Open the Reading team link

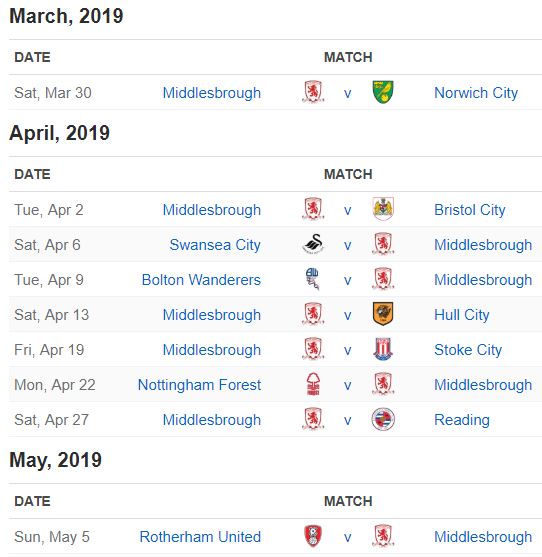click(x=462, y=420)
